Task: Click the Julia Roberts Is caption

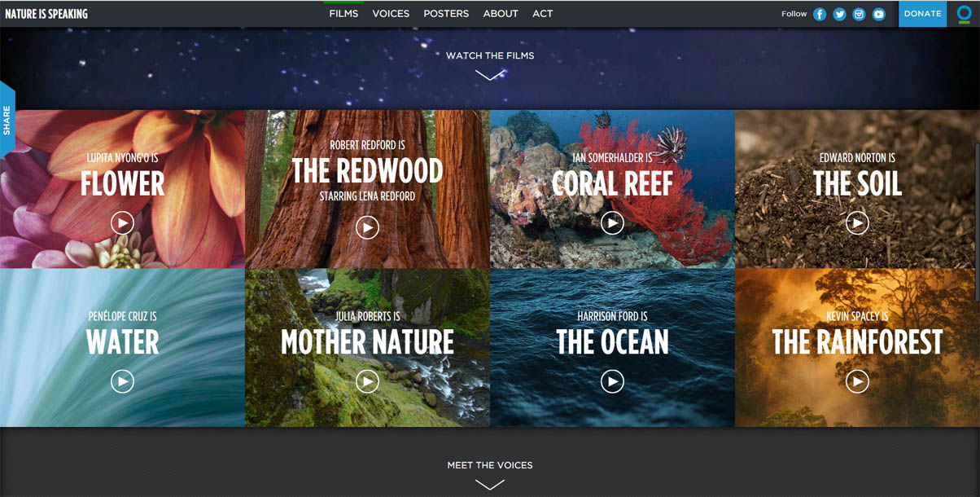Action: [x=367, y=316]
